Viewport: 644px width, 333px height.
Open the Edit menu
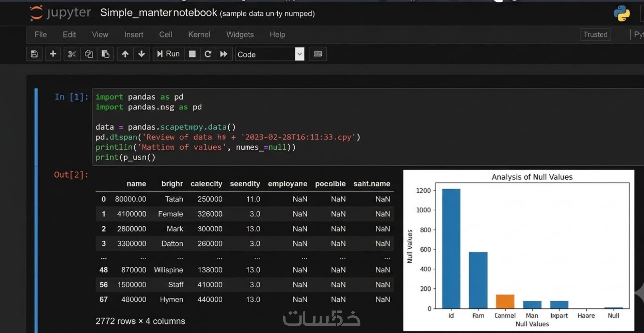[69, 34]
